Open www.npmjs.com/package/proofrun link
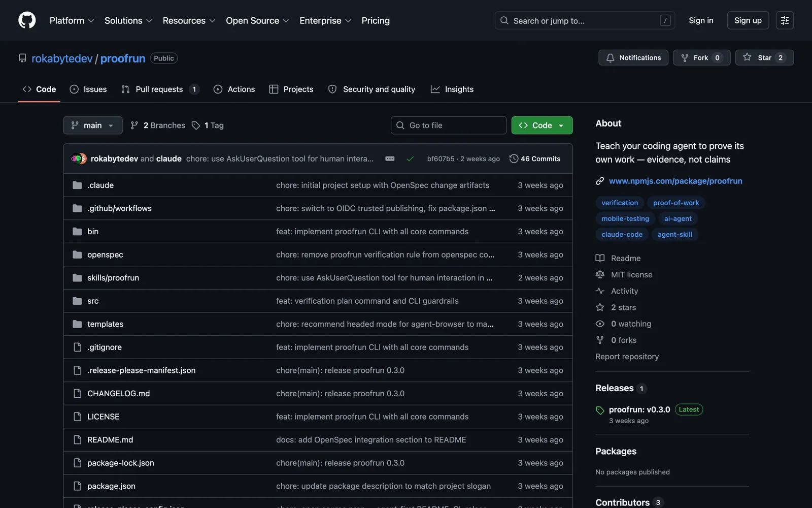This screenshot has width=812, height=508. click(x=675, y=181)
